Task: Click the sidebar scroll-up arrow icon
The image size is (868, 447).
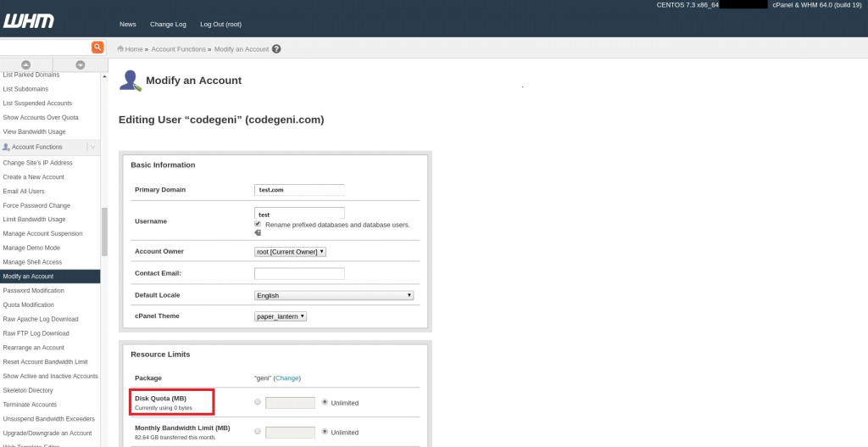Action: (x=25, y=65)
